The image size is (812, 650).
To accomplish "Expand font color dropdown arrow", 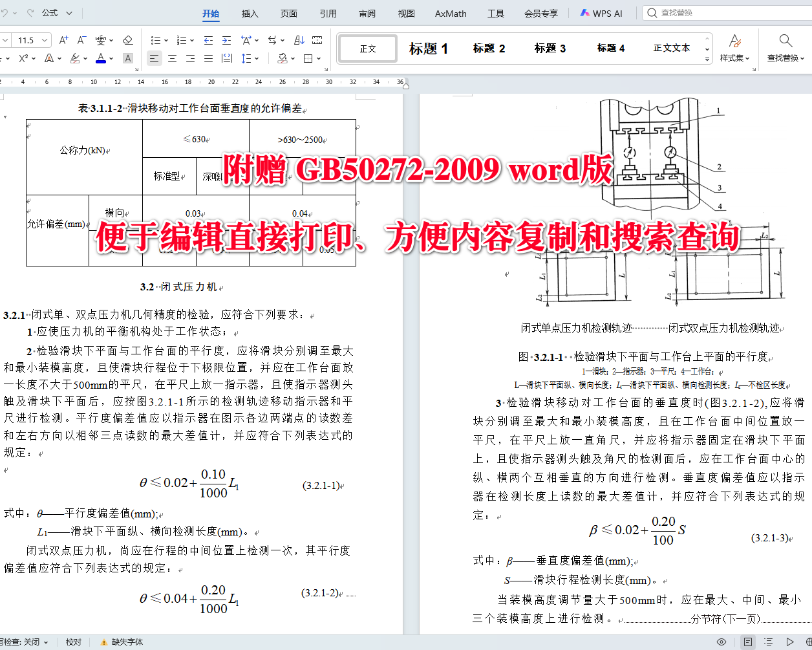I will pos(112,59).
